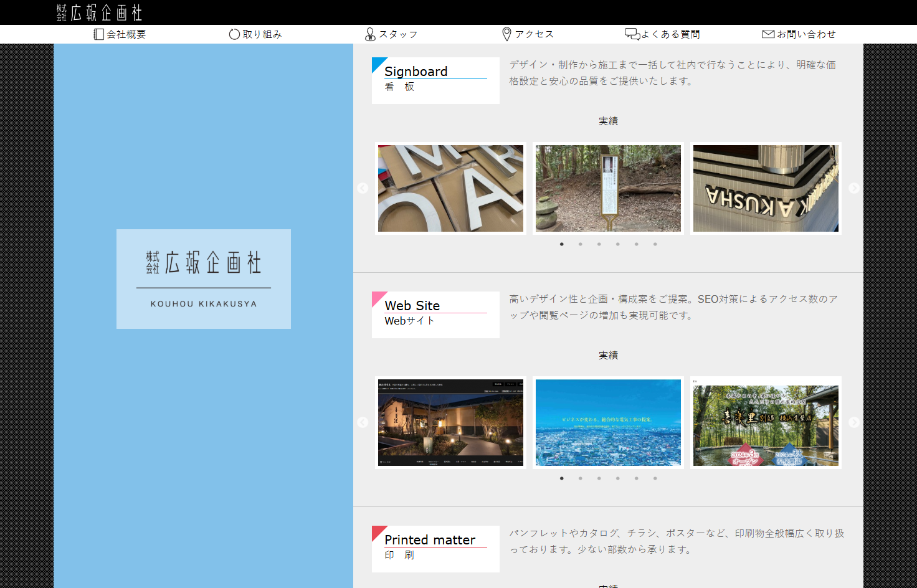Open the night building website thumbnail

[x=450, y=422]
